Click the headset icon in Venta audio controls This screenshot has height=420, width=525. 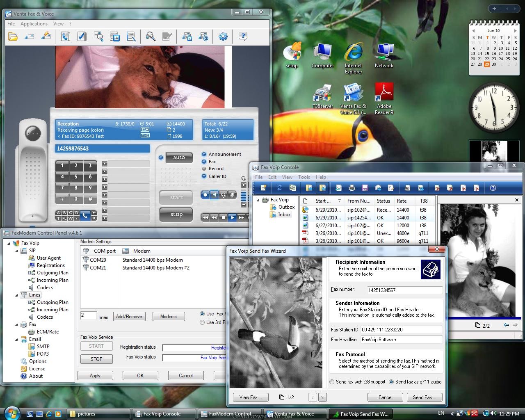click(223, 195)
